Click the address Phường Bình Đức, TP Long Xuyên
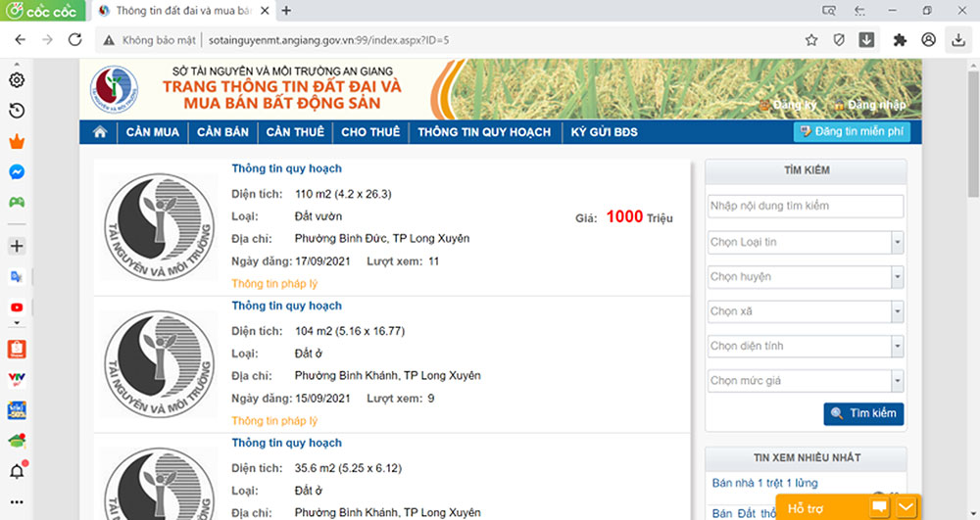 (x=382, y=239)
